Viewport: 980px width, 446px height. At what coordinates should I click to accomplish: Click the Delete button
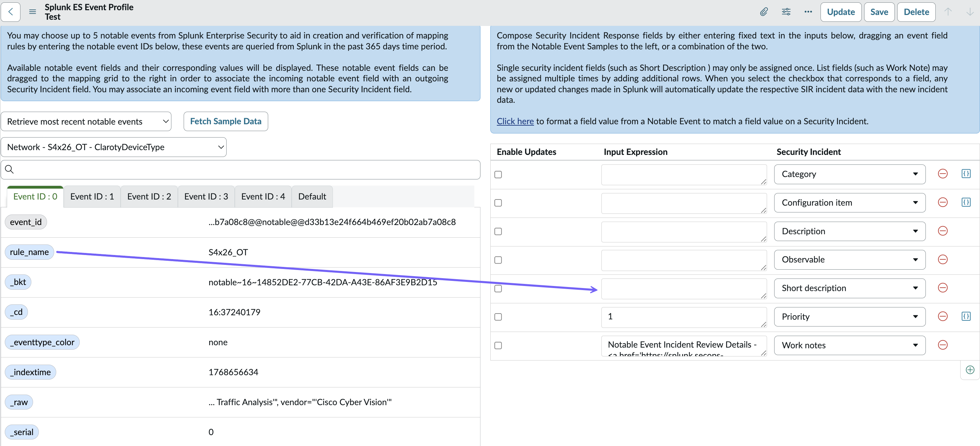coord(916,12)
